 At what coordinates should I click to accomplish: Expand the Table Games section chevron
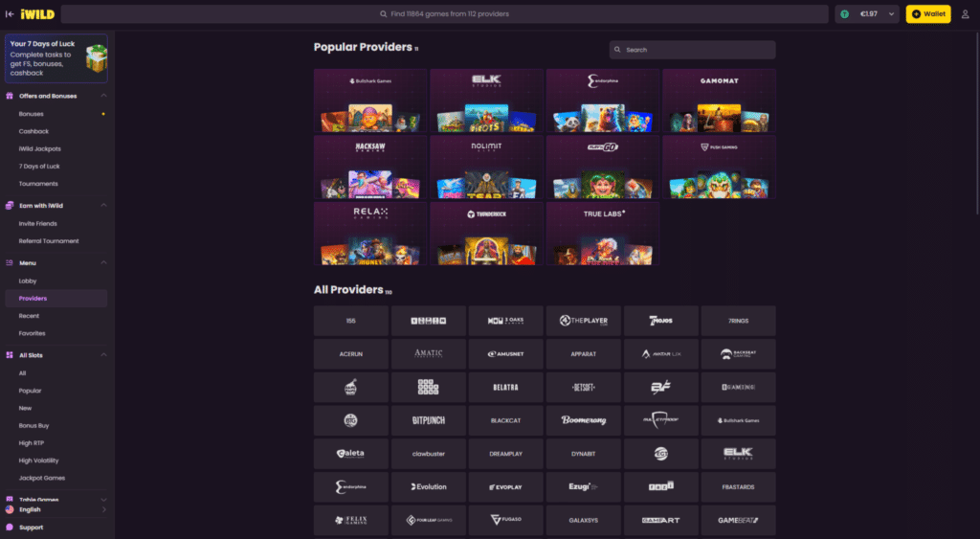coord(103,500)
